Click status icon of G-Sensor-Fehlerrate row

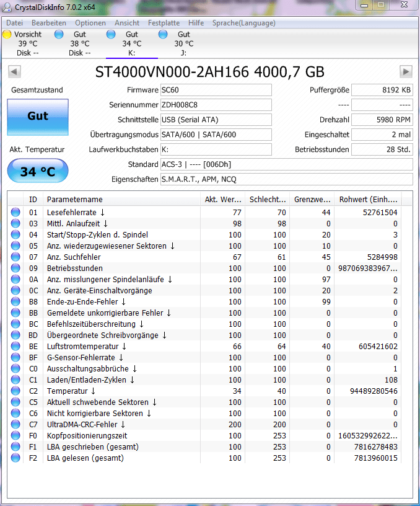(x=15, y=358)
